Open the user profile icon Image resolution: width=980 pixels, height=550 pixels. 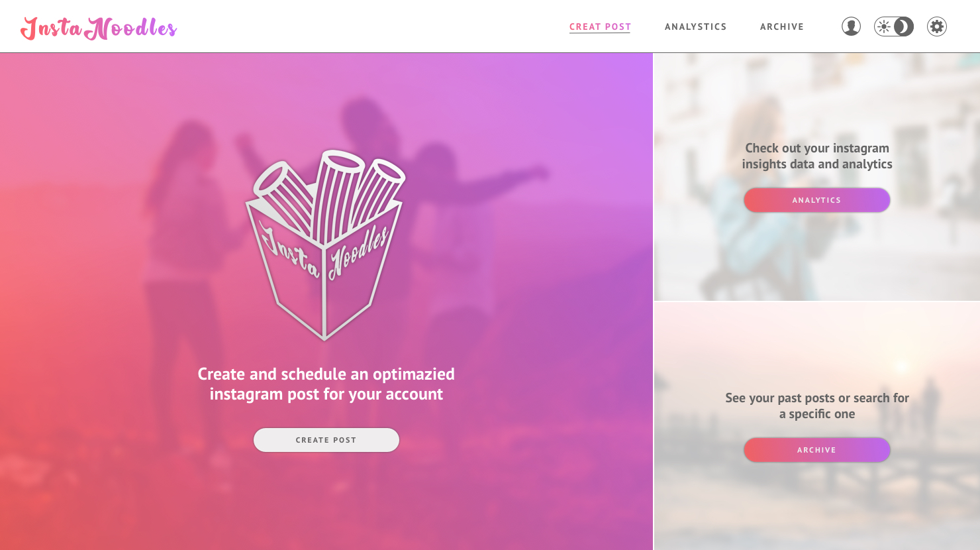851,27
